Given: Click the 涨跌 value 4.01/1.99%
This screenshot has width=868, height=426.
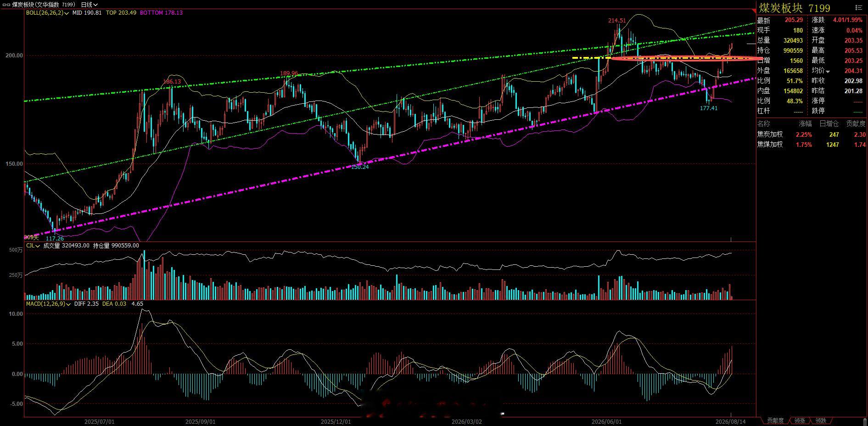Looking at the screenshot, I should click(x=847, y=20).
